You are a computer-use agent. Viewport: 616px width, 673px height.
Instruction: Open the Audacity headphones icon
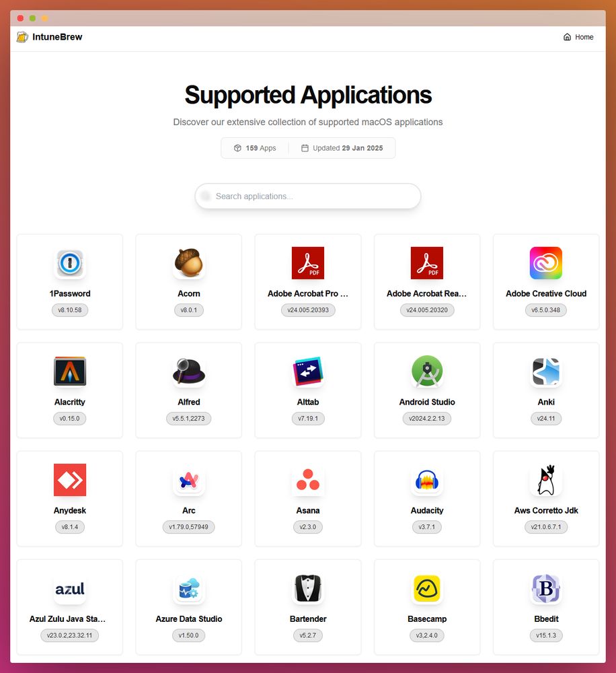click(427, 480)
